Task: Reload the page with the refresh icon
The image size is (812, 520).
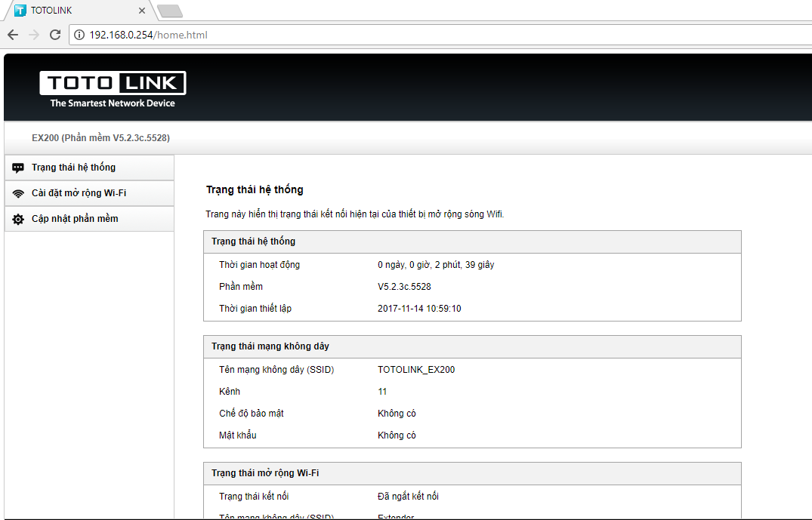Action: pyautogui.click(x=54, y=35)
